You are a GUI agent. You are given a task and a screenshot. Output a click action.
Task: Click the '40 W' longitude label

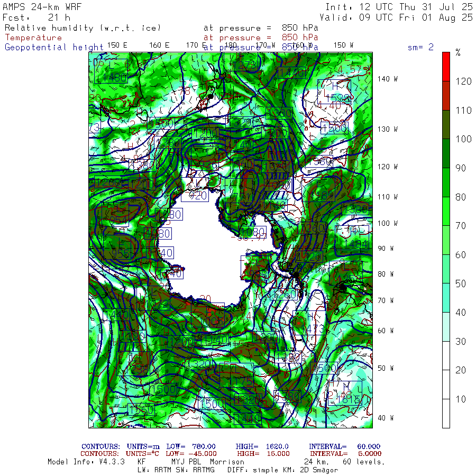386,418
